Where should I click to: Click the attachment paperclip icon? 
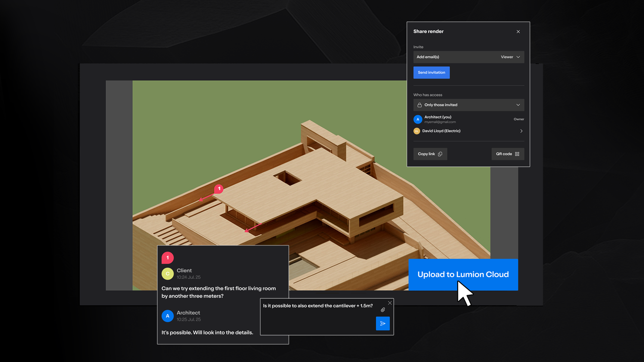click(383, 310)
